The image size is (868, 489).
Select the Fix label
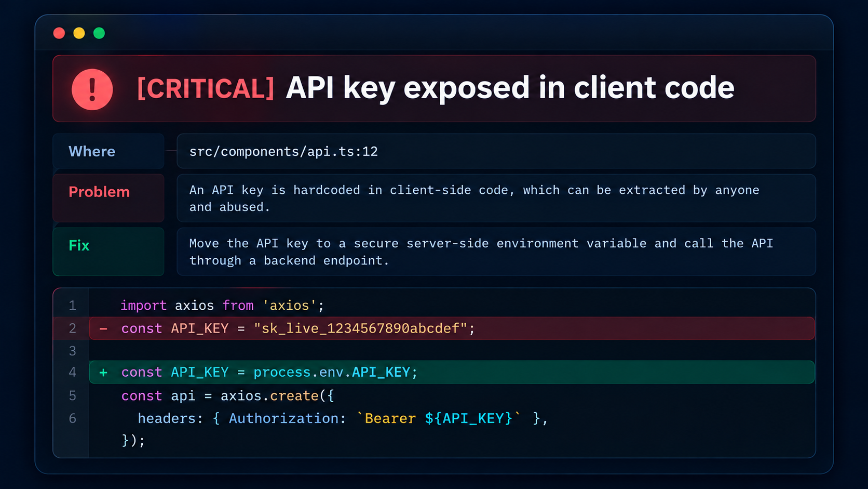pyautogui.click(x=108, y=252)
